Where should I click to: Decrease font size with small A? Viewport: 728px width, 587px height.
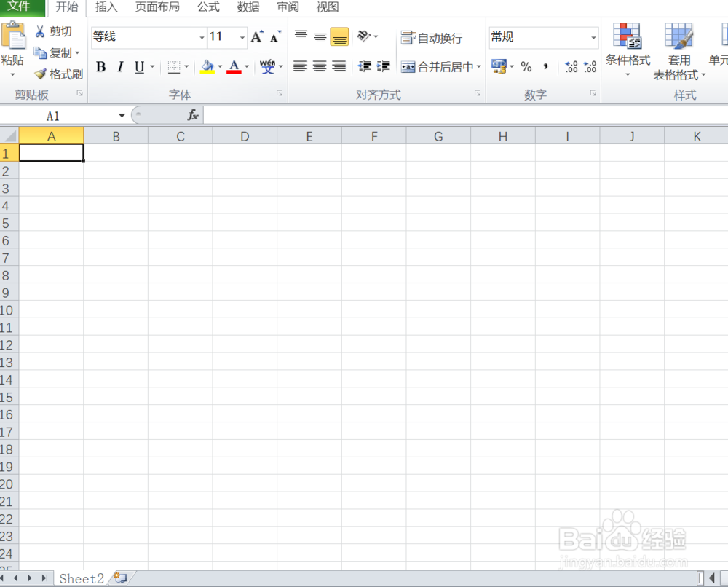(276, 36)
